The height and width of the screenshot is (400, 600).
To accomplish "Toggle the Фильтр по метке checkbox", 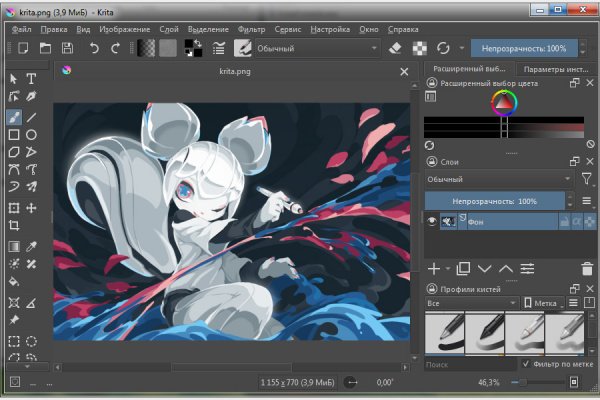I will 526,364.
